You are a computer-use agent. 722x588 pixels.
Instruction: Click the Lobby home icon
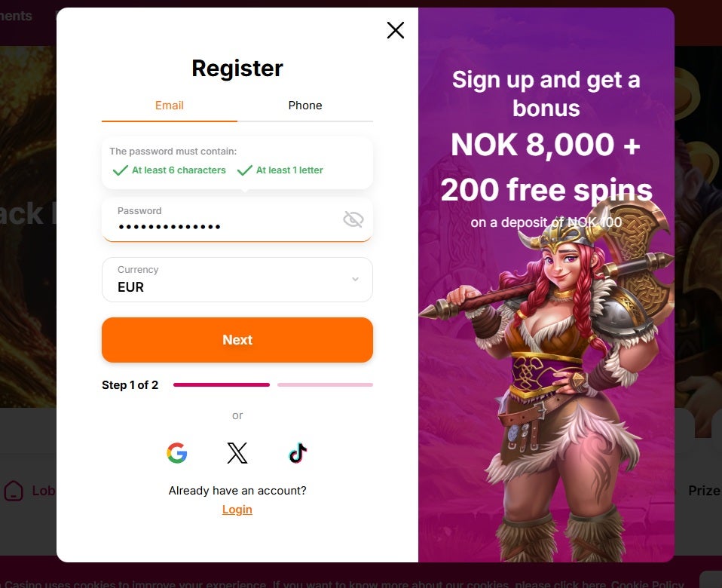(14, 491)
